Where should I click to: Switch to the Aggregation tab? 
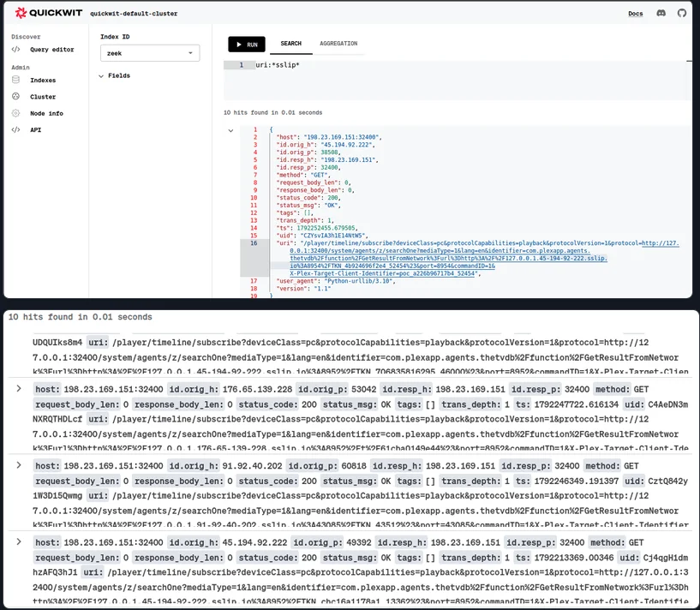[x=338, y=44]
